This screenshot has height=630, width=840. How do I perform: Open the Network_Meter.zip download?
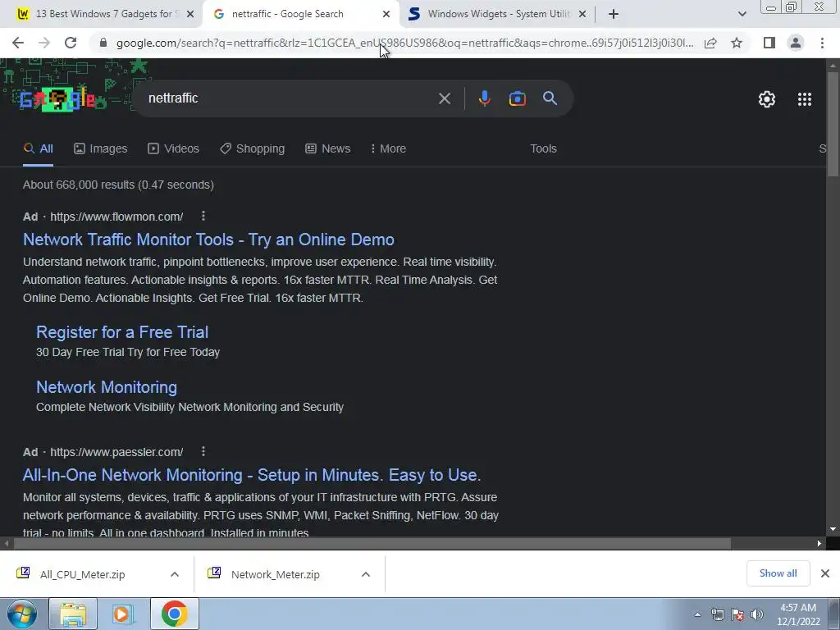pos(275,574)
